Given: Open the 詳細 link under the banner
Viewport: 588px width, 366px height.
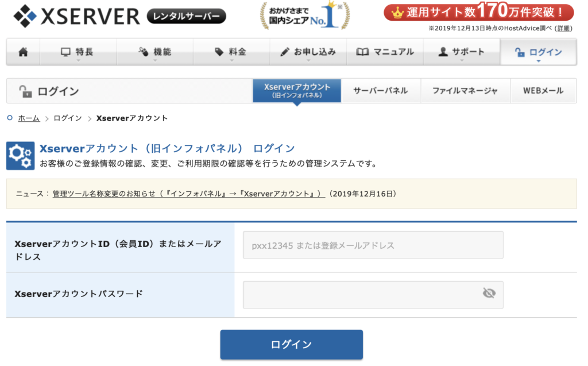Looking at the screenshot, I should tap(563, 28).
